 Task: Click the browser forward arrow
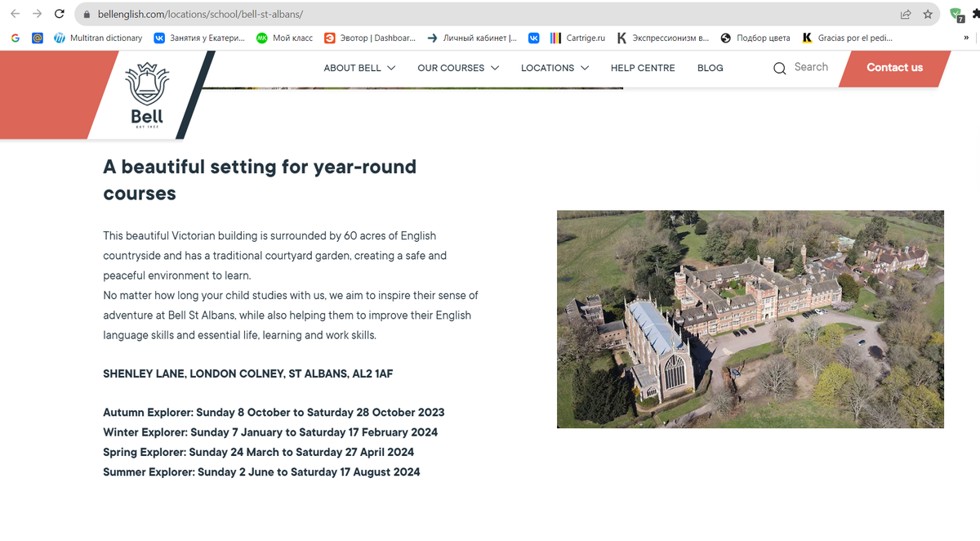37,14
